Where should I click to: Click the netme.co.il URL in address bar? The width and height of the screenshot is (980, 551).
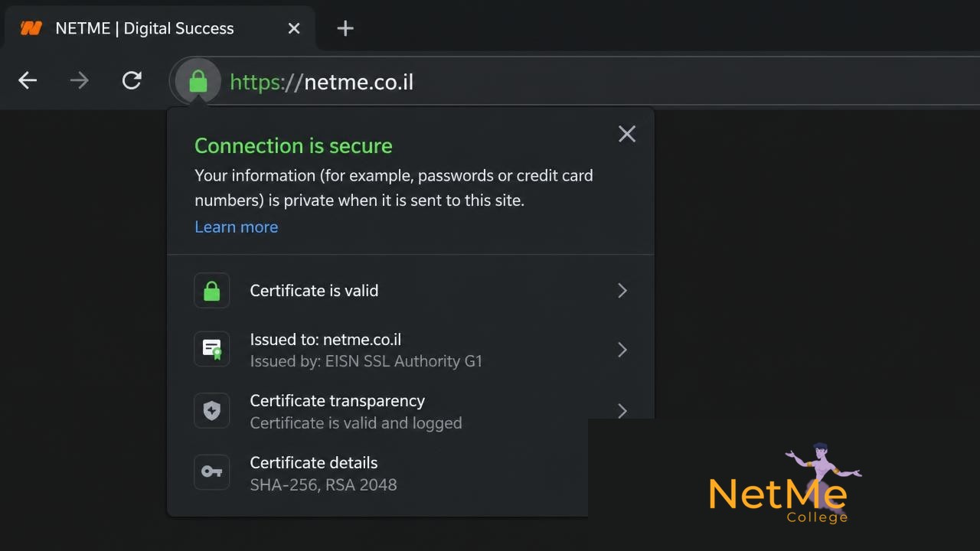click(322, 82)
